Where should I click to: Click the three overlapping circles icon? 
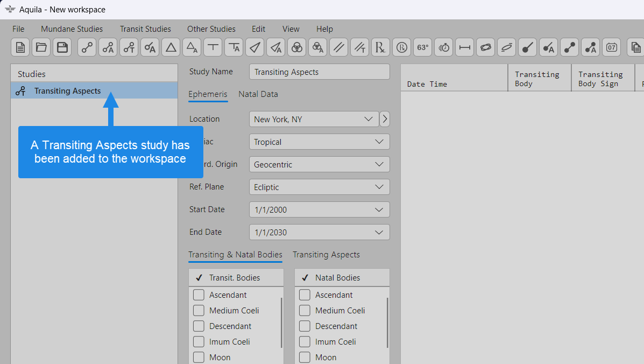296,47
